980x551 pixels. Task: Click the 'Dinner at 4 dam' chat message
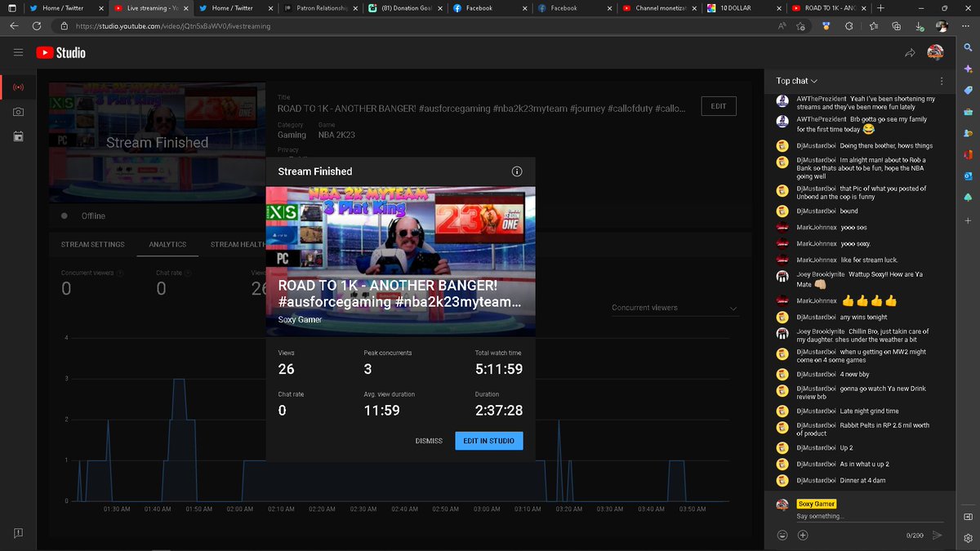tap(863, 480)
